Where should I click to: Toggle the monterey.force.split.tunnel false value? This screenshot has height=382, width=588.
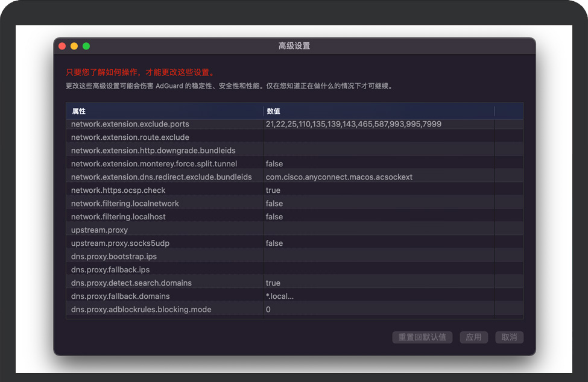[x=274, y=164]
